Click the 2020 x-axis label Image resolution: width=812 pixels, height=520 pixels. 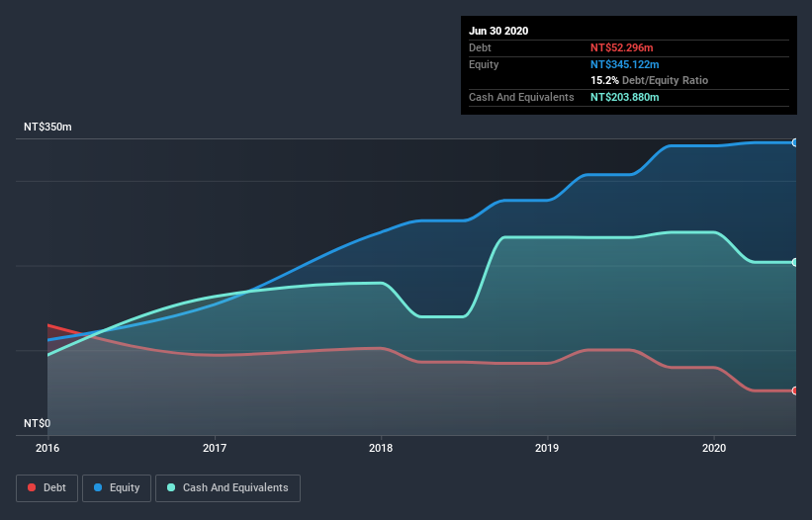pos(714,448)
